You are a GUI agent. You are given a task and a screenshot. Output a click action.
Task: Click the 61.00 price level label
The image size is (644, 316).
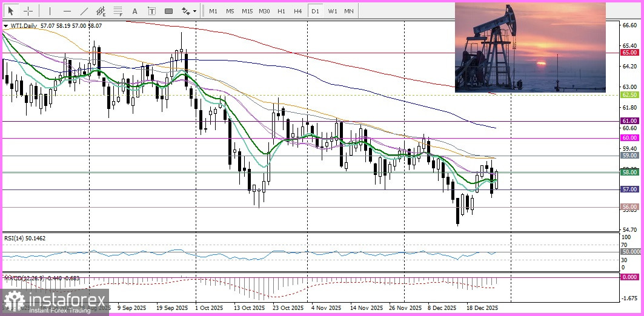tap(630, 121)
